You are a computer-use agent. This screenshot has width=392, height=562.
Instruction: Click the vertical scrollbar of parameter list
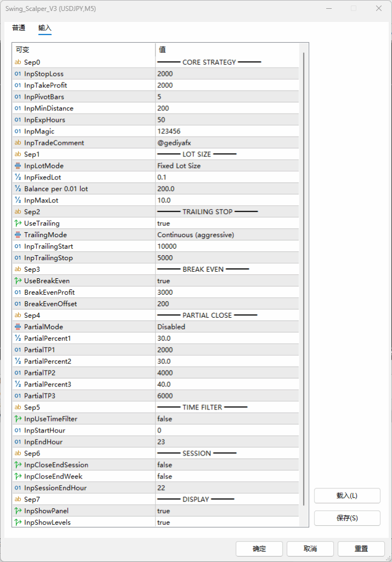[x=304, y=274]
